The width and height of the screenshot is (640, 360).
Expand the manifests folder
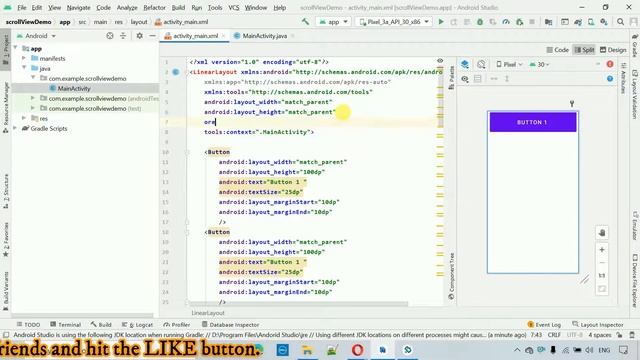tap(24, 58)
